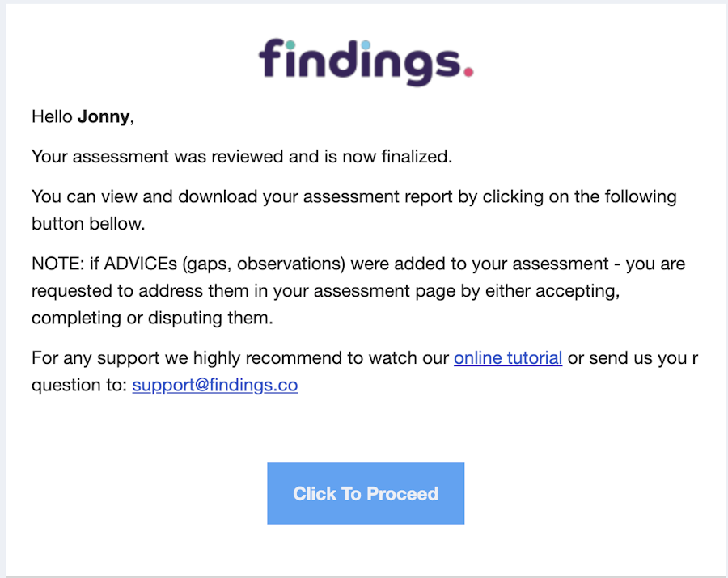The height and width of the screenshot is (578, 728).
Task: Click the light-blue dot above the logo's second i
Action: click(366, 45)
